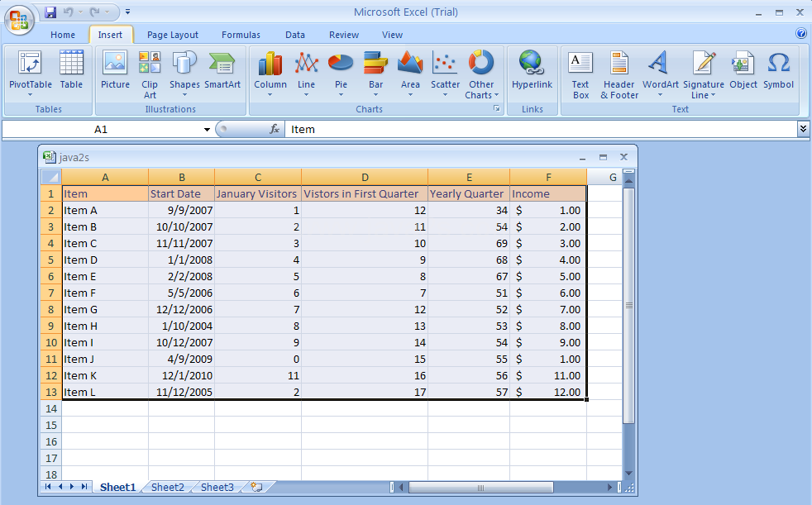Image resolution: width=812 pixels, height=505 pixels.
Task: Select the 'Income' header cell
Action: coord(548,193)
